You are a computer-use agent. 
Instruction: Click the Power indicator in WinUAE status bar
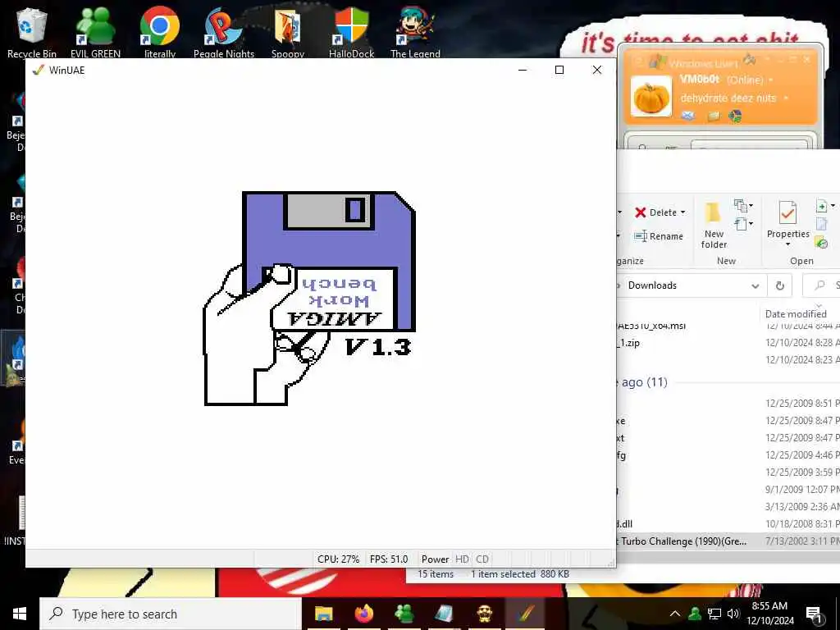tap(435, 559)
